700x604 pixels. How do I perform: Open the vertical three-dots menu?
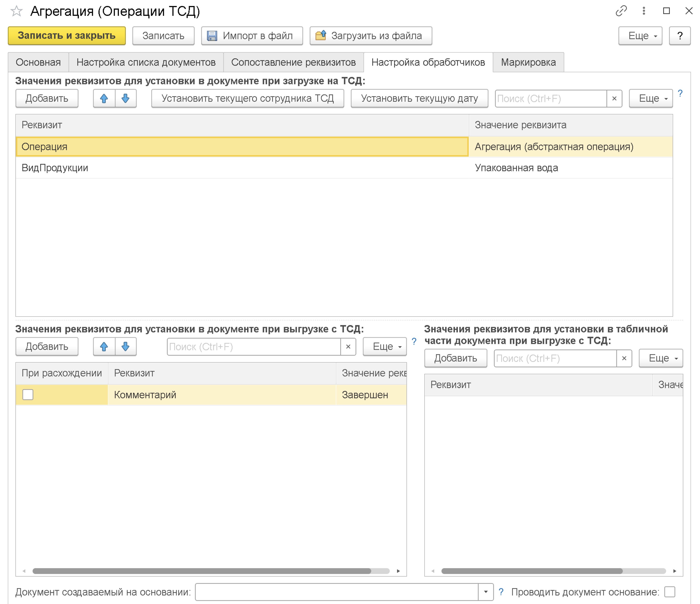[644, 11]
